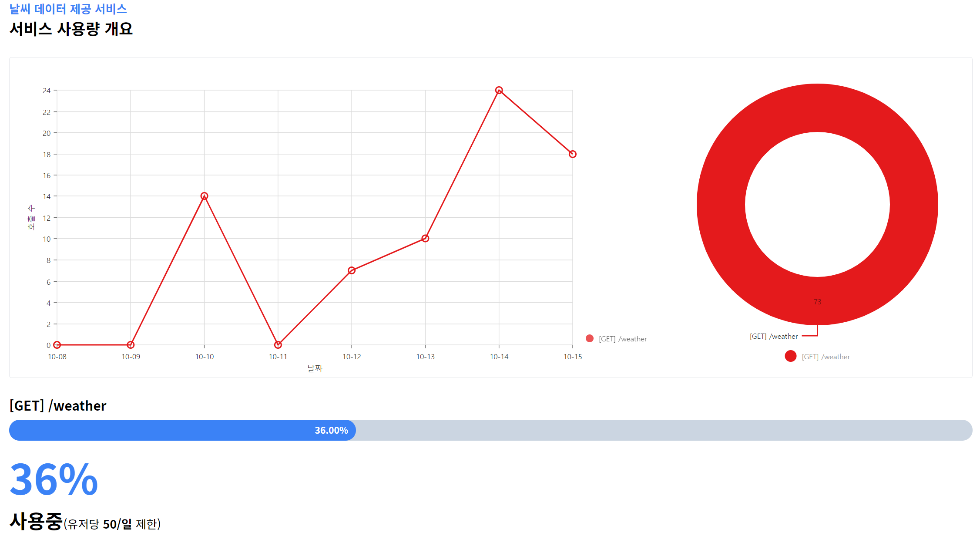Screen dimensions: 980x543
Task: Click the 사용중 status text
Action: (x=36, y=521)
